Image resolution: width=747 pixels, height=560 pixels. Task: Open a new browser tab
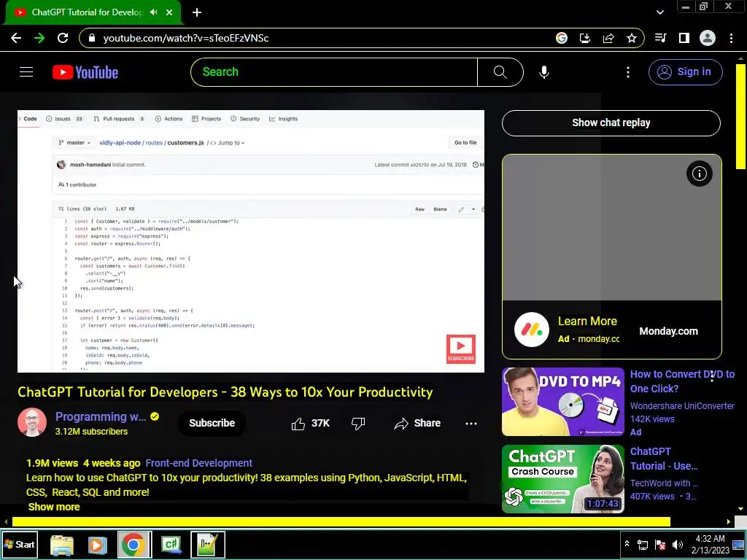point(197,12)
